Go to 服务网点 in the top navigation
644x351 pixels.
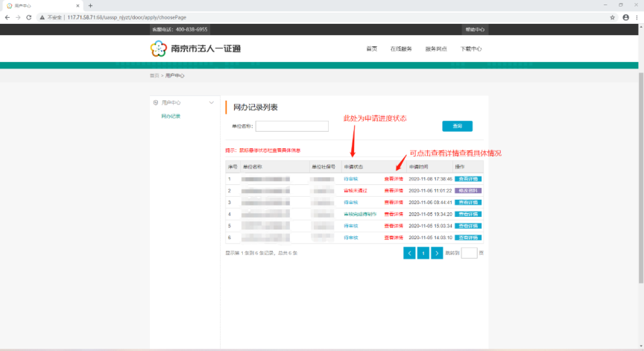[x=436, y=49]
